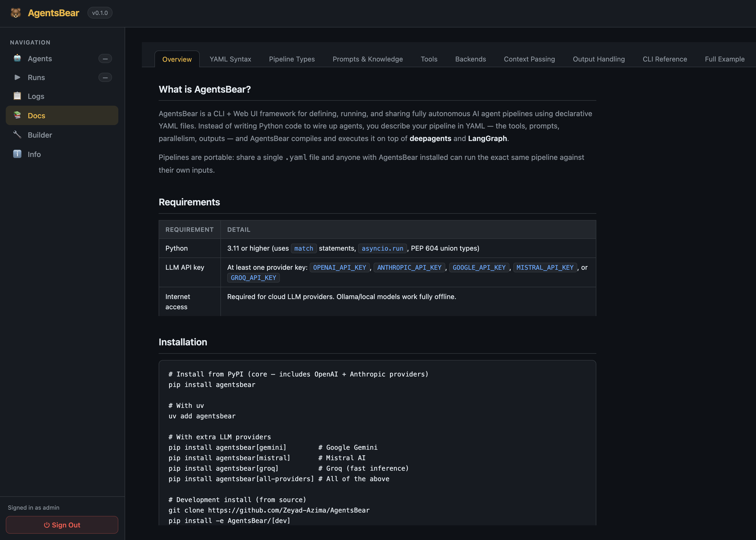The image size is (756, 540).
Task: Open the Pipeline Types tab
Action: tap(292, 59)
